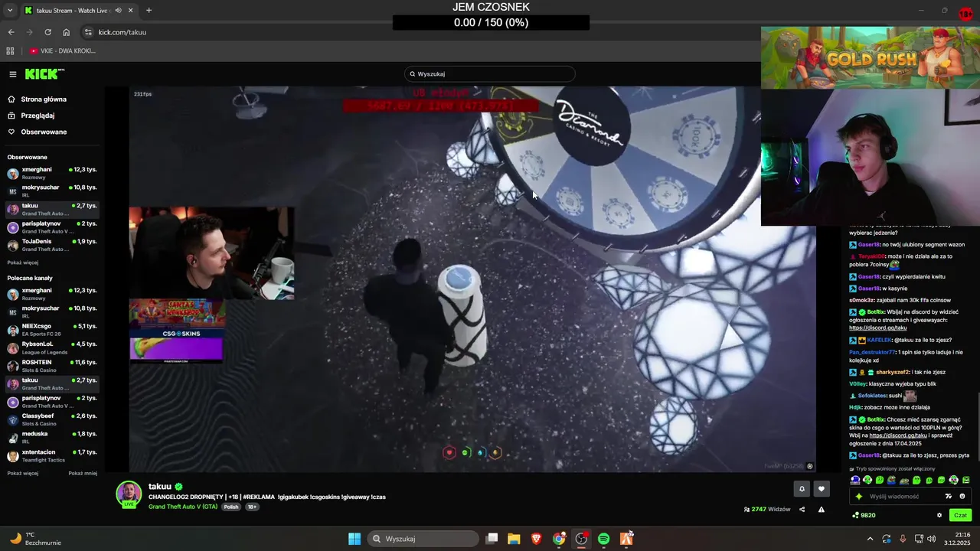Open the VKIE - DWA KROKI bookmark
The height and width of the screenshot is (551, 980).
(63, 51)
